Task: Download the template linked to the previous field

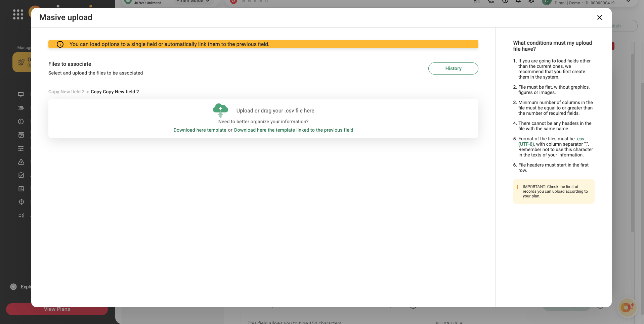Action: coord(293,130)
